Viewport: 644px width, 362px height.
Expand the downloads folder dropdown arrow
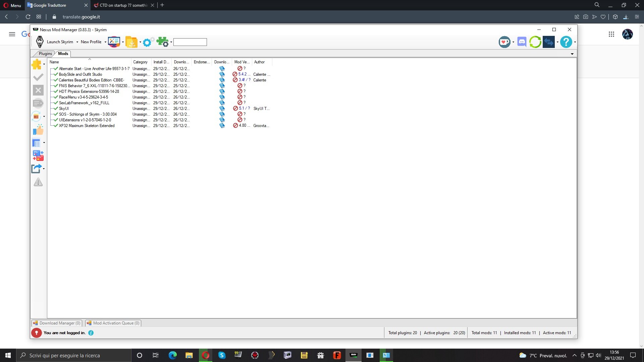coord(140,42)
